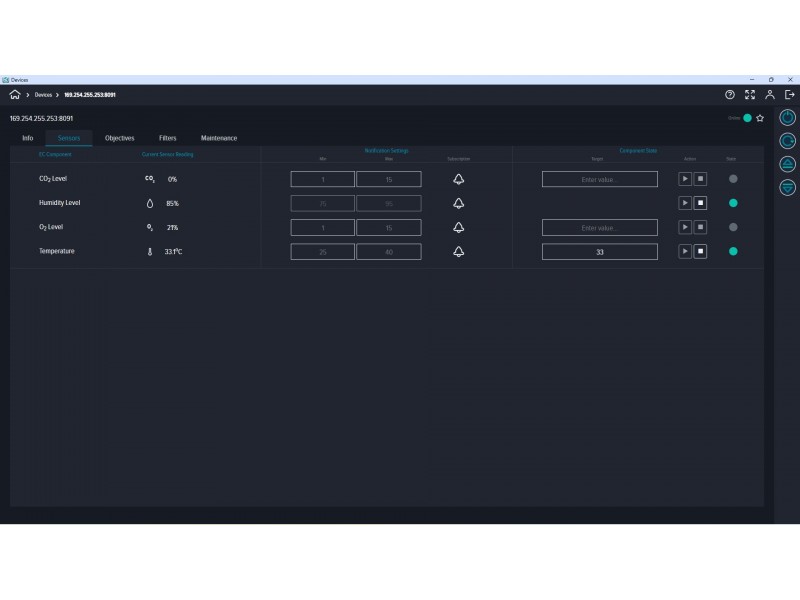This screenshot has width=800, height=600.
Task: Click the 33.1°C temperature reading
Action: click(x=173, y=252)
